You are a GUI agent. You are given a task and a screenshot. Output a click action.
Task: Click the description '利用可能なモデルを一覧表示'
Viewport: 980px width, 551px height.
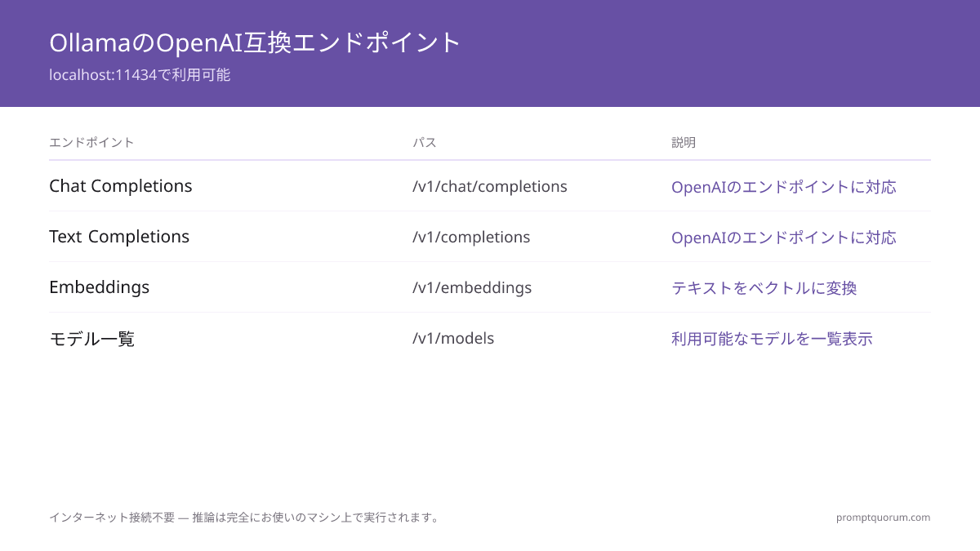(x=773, y=339)
